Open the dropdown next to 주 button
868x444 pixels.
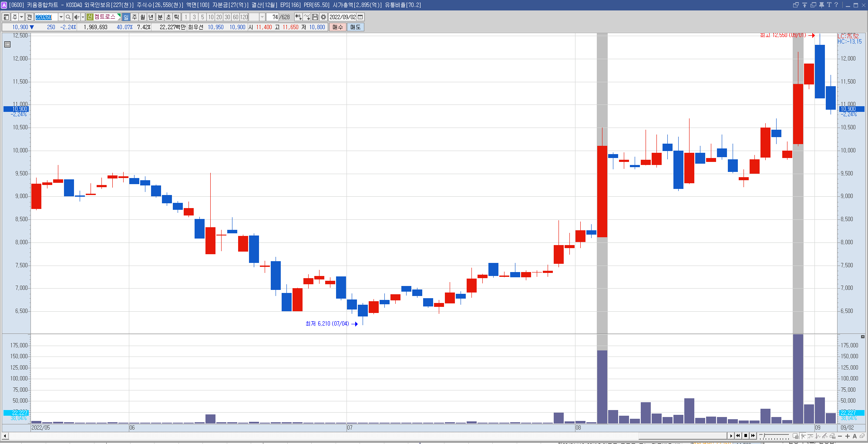pyautogui.click(x=21, y=17)
